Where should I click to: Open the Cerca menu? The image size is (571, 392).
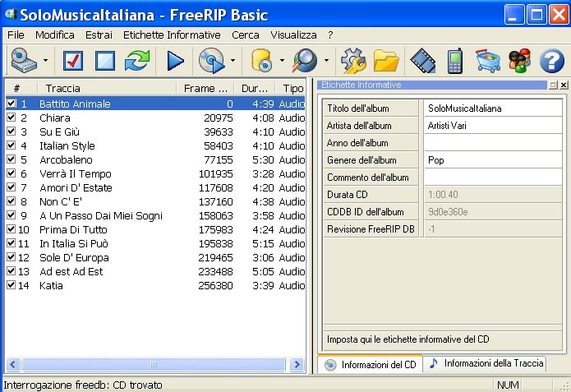(246, 35)
